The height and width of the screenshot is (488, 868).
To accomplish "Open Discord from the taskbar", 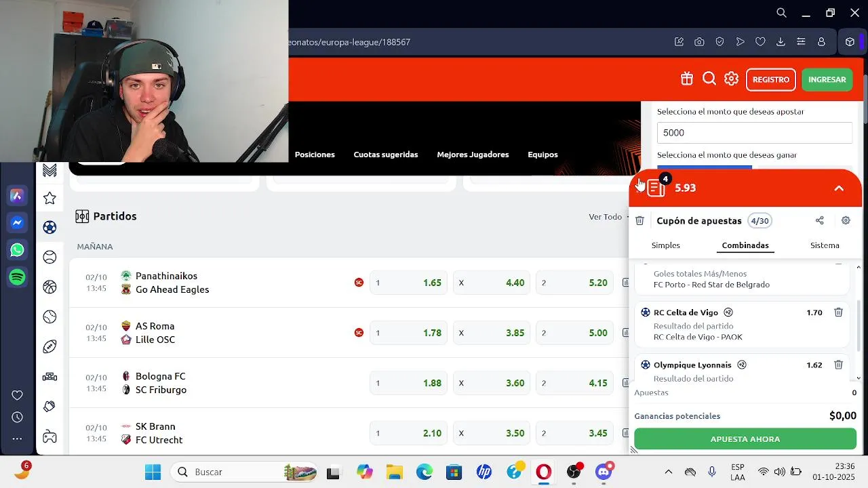I will click(x=604, y=472).
